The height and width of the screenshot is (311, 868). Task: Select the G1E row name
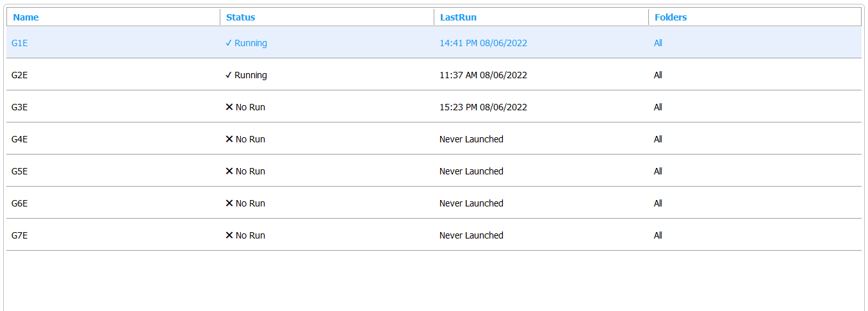pos(19,43)
